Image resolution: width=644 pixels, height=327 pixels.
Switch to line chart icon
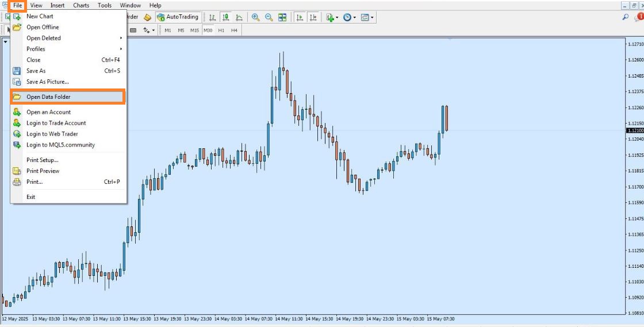pyautogui.click(x=239, y=17)
